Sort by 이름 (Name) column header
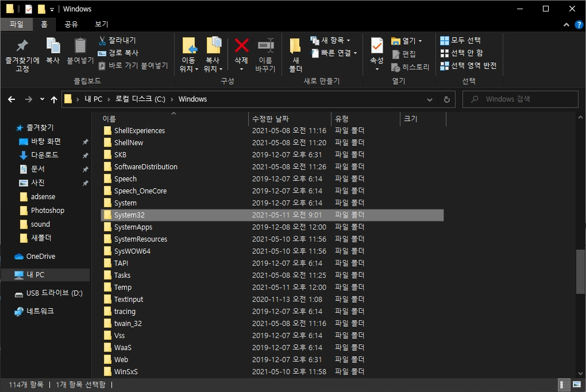Image resolution: width=586 pixels, height=392 pixels. tap(174, 119)
